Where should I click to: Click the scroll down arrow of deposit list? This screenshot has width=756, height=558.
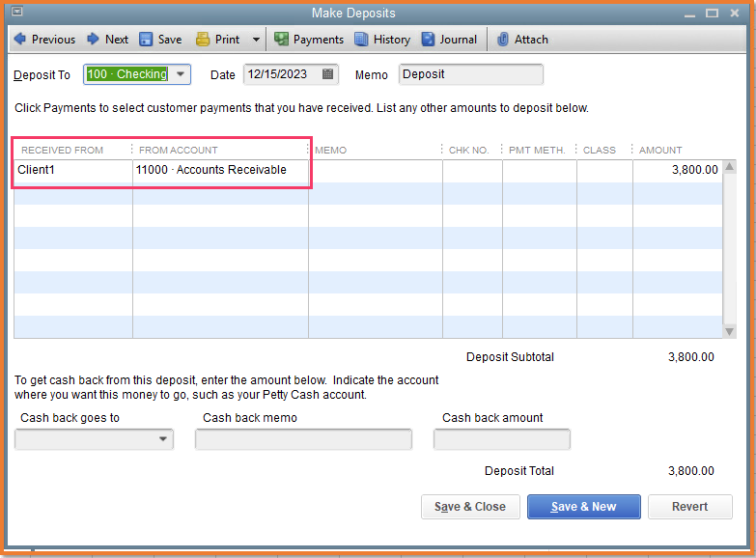[730, 331]
